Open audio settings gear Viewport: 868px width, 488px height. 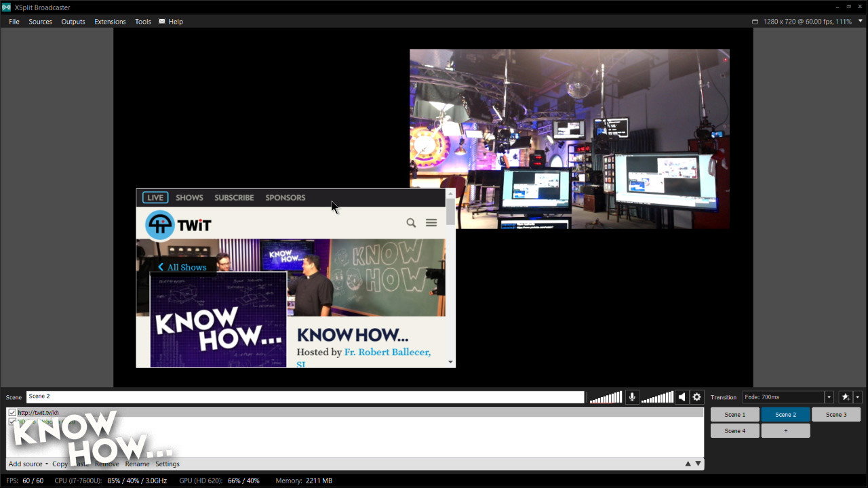696,397
